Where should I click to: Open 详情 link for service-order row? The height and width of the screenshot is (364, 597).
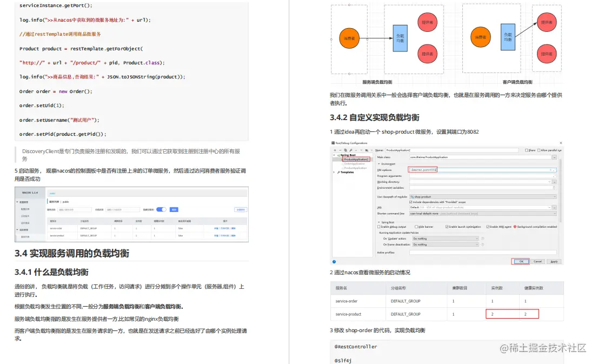pos(216,228)
